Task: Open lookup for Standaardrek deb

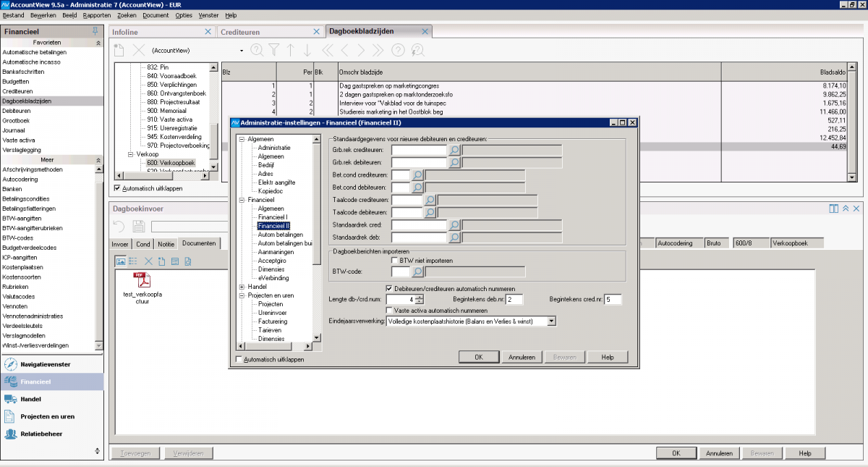Action: click(455, 237)
